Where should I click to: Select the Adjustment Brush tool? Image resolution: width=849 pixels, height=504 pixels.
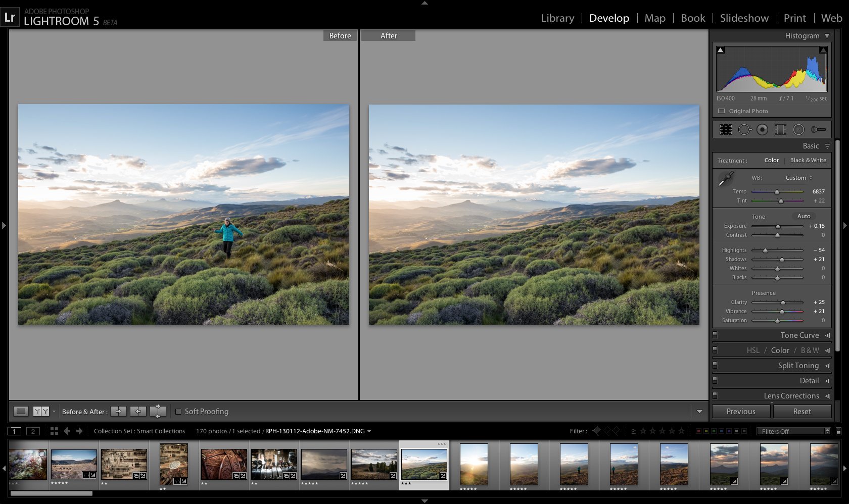click(818, 129)
